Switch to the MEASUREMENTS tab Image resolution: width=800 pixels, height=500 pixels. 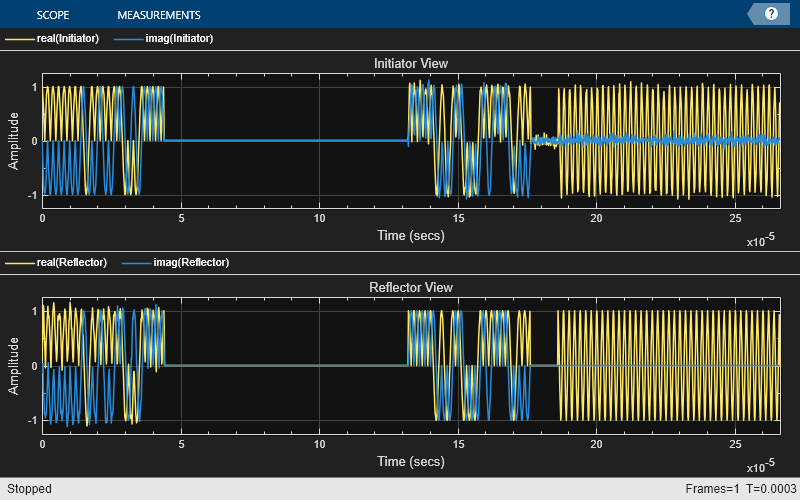pyautogui.click(x=159, y=15)
